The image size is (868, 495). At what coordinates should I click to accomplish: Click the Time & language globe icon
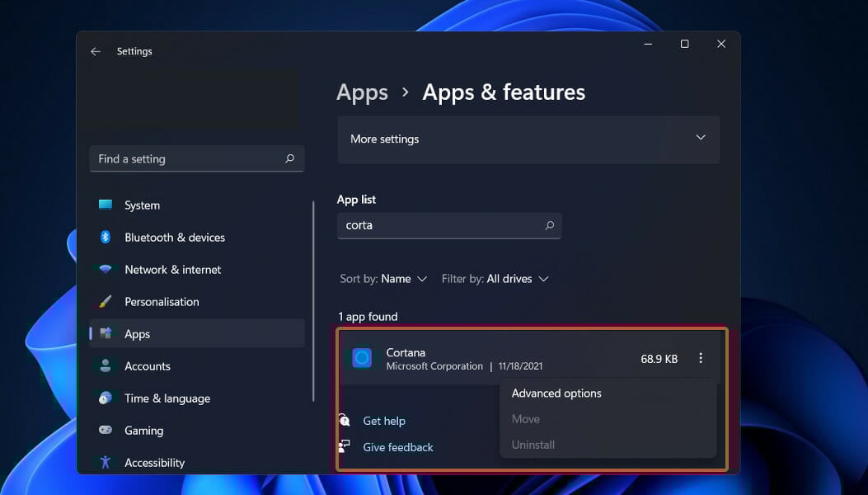106,398
